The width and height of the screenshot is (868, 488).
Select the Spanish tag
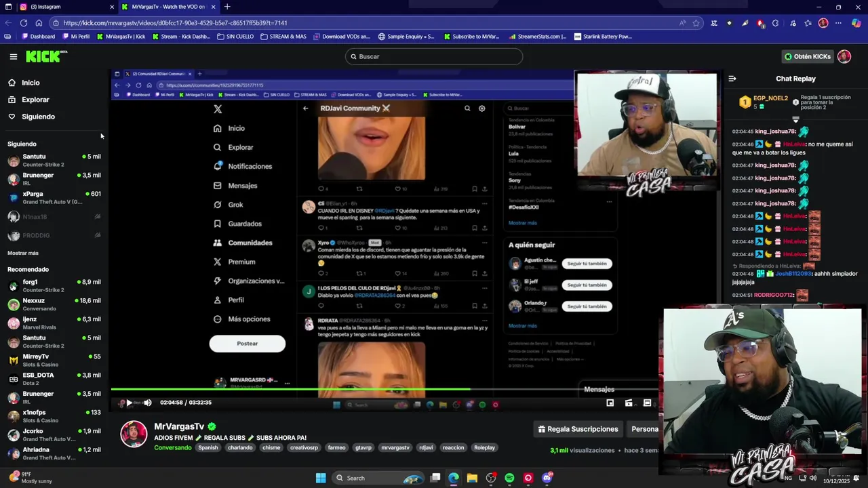click(x=208, y=447)
